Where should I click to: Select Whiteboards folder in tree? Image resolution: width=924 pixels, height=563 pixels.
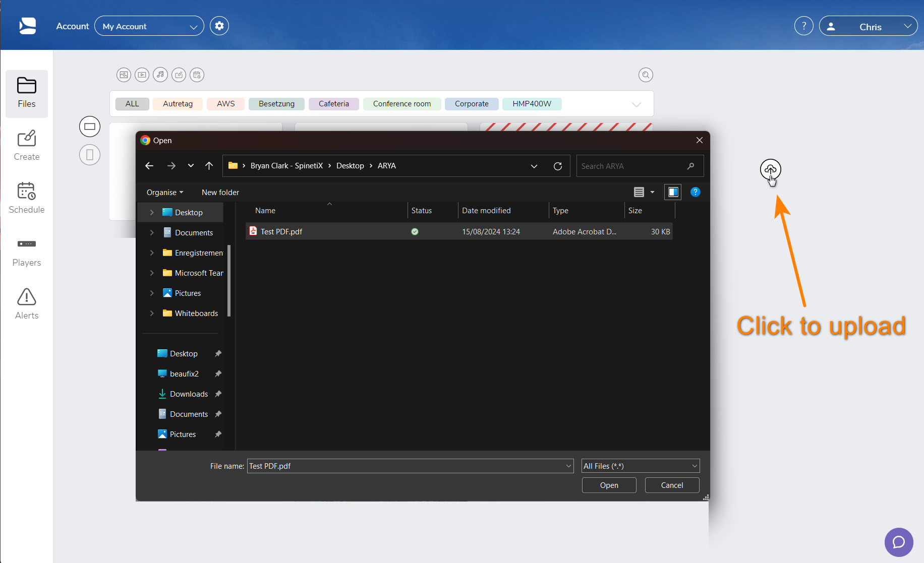pos(190,314)
